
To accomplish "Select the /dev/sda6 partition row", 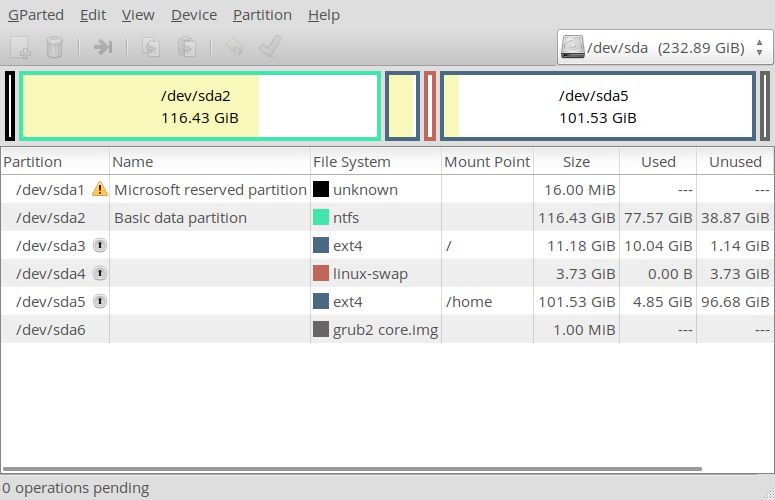I will click(387, 330).
